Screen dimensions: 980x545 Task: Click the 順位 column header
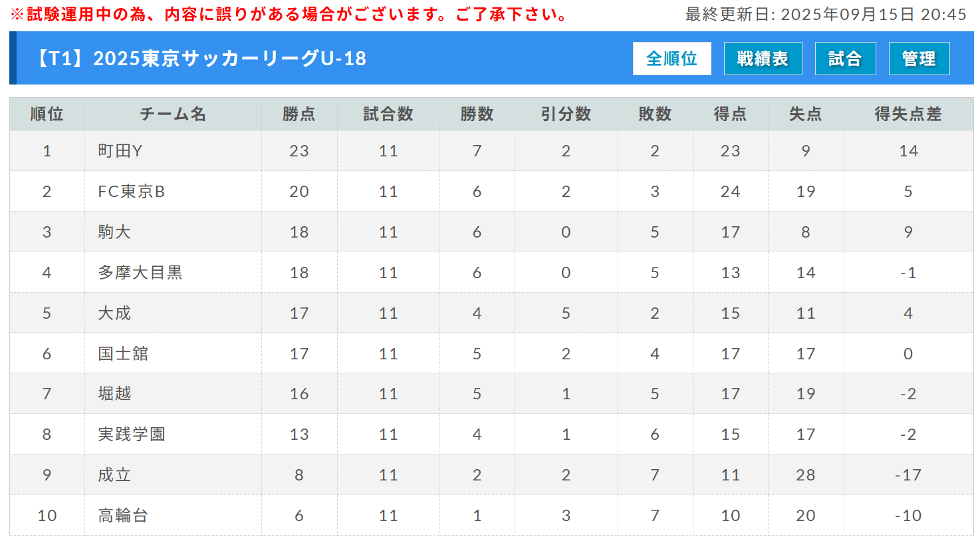click(x=47, y=114)
